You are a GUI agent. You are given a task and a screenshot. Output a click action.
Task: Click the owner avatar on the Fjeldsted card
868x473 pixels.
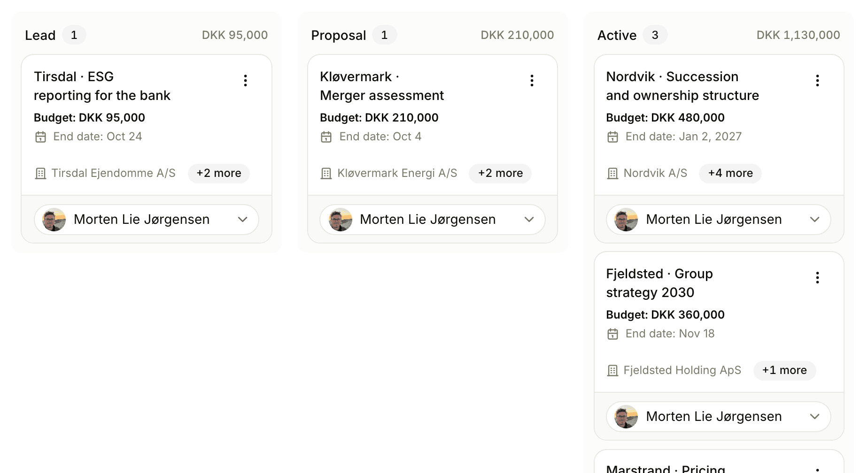pyautogui.click(x=626, y=417)
